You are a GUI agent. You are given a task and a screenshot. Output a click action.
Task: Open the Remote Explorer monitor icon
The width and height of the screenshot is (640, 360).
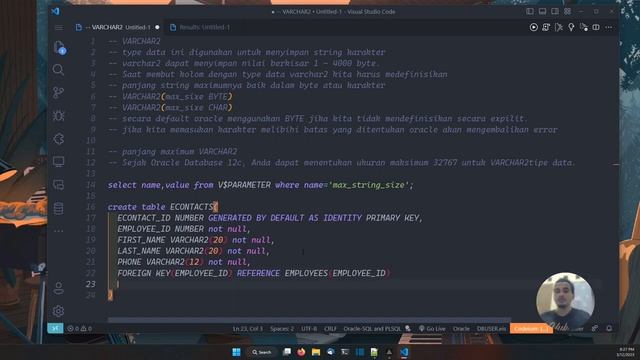pos(58,162)
